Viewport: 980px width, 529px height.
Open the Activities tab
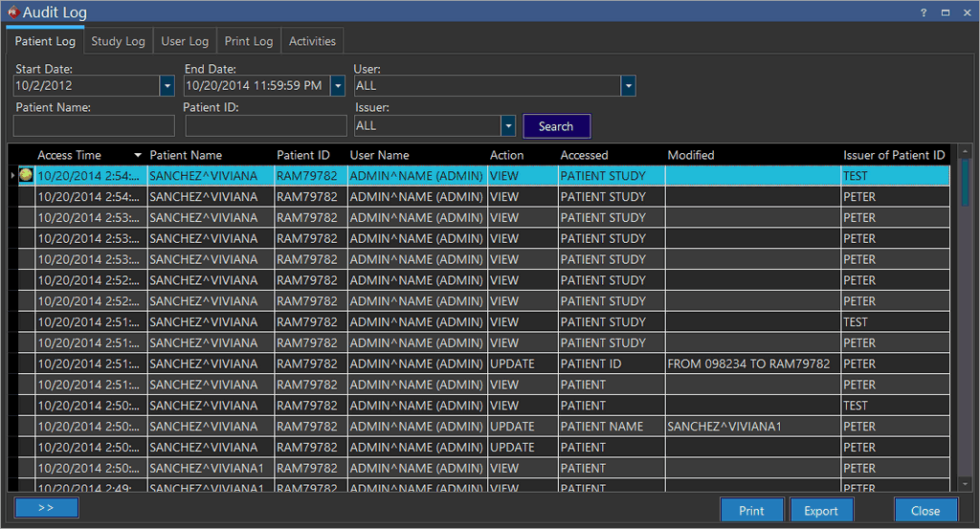(312, 41)
